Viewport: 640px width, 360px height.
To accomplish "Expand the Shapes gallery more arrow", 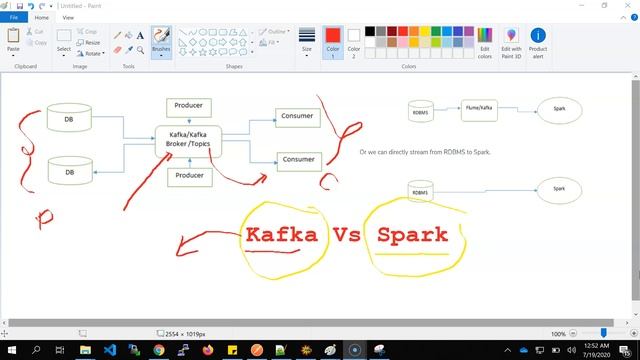I will [x=252, y=52].
